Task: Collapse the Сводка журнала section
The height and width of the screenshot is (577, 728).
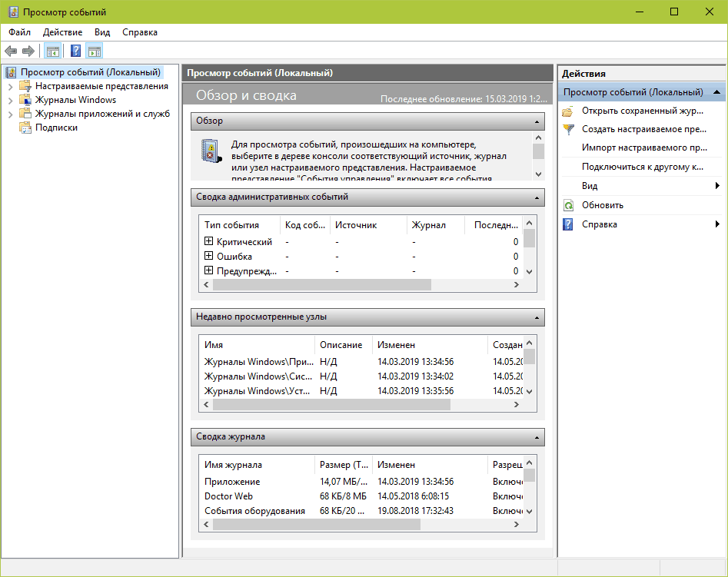Action: pyautogui.click(x=537, y=436)
